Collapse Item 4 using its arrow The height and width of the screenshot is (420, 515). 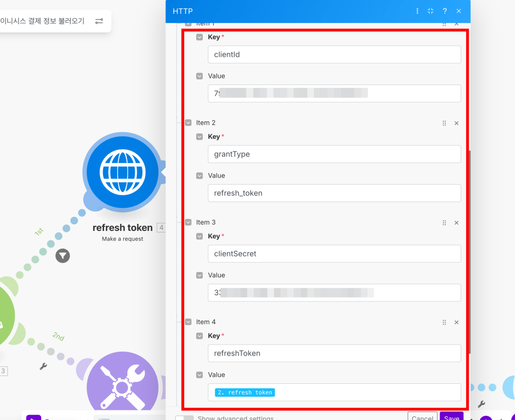pyautogui.click(x=189, y=322)
